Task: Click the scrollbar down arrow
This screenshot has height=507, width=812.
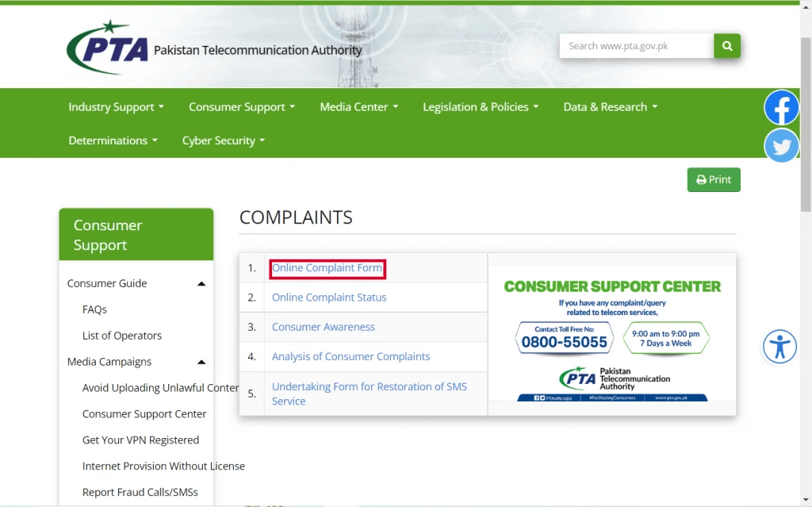Action: tap(806, 500)
